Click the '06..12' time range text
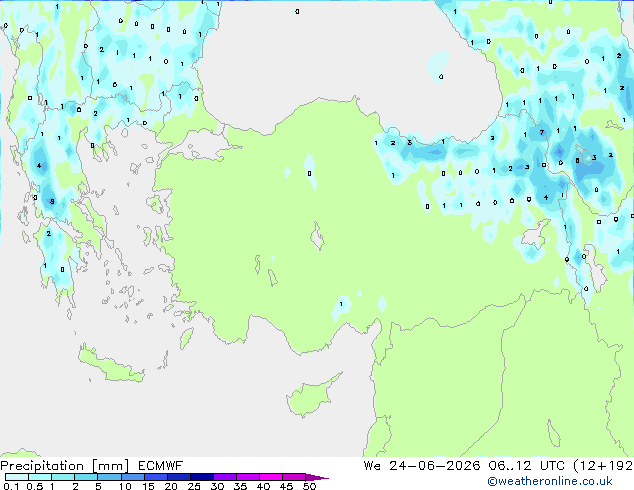 coord(510,466)
